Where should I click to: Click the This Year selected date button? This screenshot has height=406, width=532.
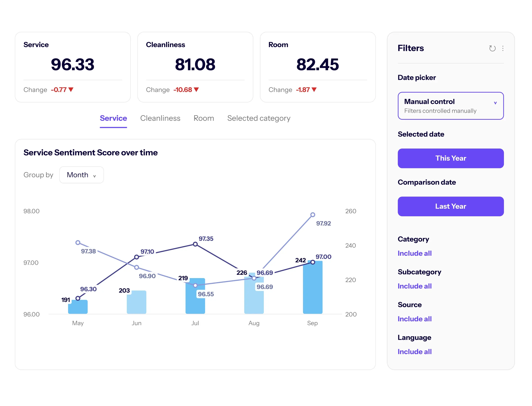coord(451,158)
